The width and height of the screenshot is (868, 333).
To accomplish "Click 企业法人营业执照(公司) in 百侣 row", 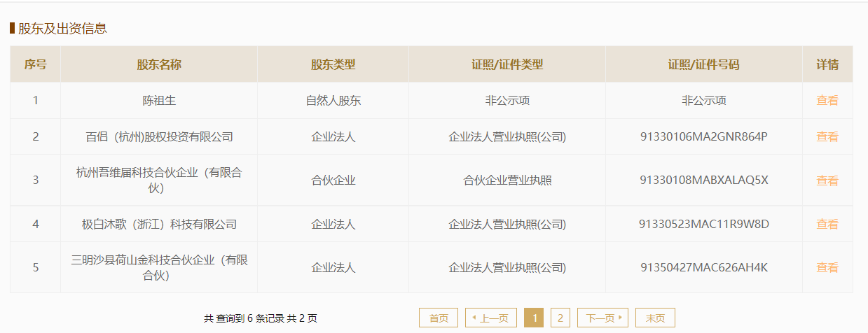I will tap(507, 136).
